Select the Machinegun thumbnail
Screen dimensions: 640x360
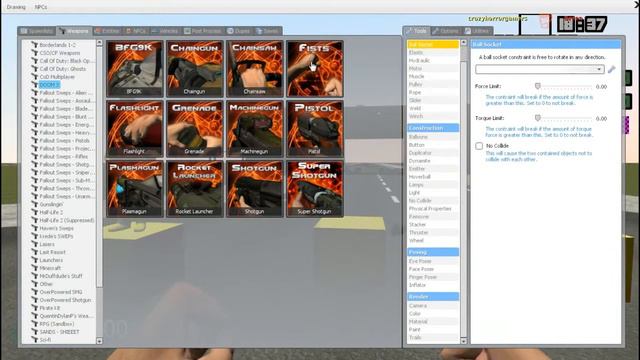click(255, 129)
